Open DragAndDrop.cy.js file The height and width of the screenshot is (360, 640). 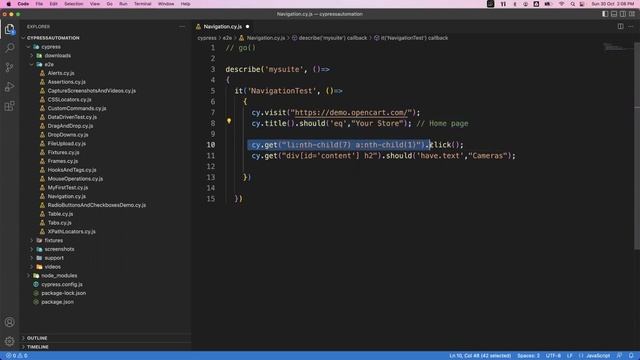[x=70, y=126]
